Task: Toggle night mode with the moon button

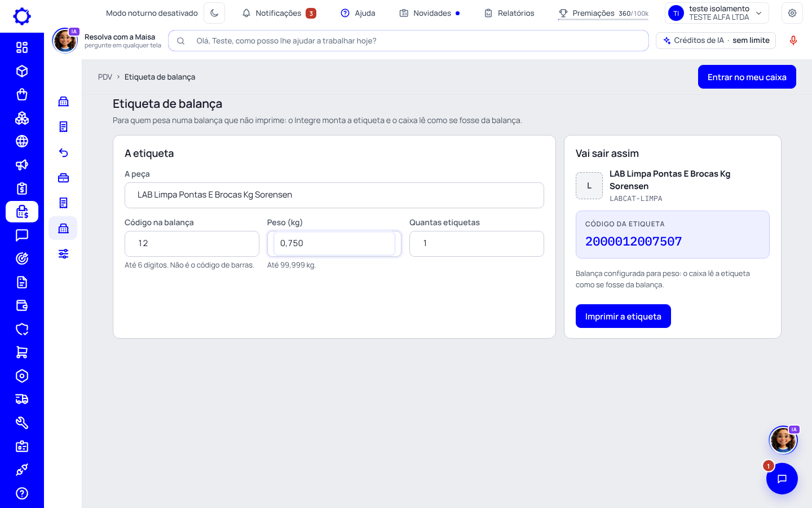Action: (x=214, y=13)
